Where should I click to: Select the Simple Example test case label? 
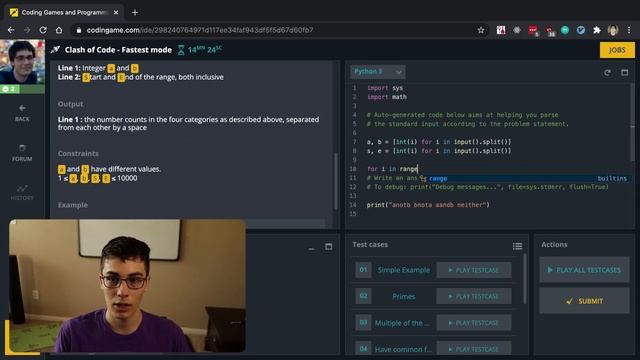coord(404,270)
